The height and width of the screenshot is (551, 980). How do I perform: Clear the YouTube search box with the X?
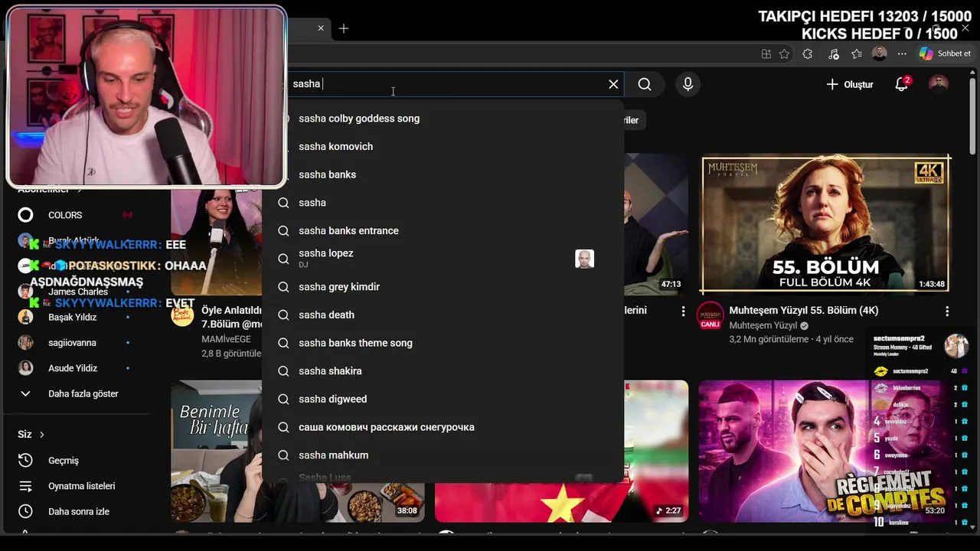pos(613,84)
